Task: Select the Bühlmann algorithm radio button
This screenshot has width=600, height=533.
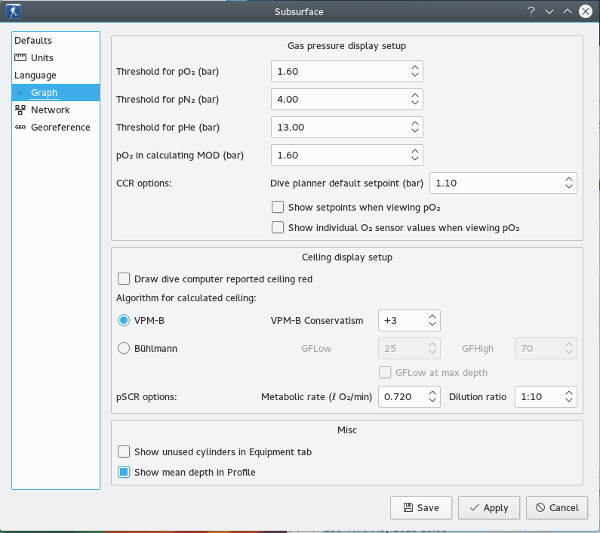Action: pos(124,348)
